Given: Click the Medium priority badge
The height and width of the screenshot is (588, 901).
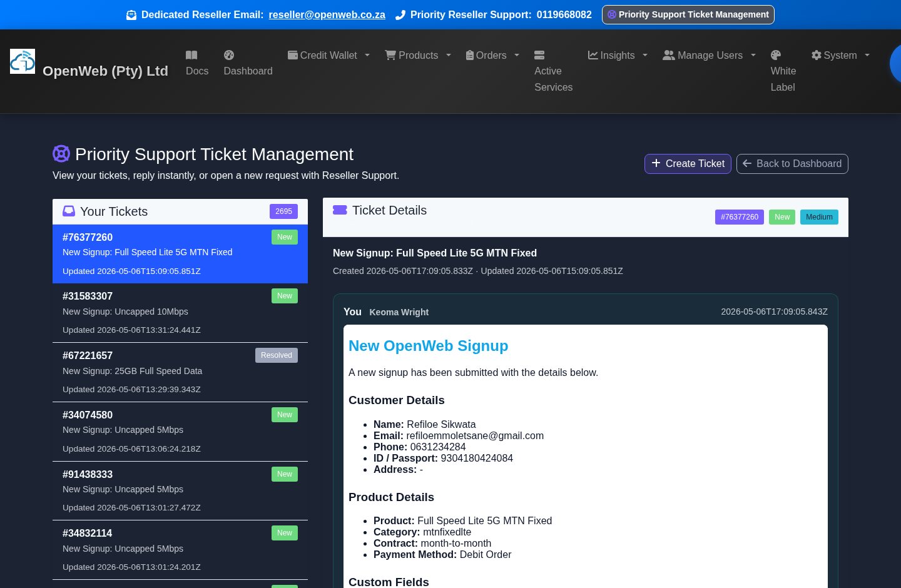Looking at the screenshot, I should 819,217.
